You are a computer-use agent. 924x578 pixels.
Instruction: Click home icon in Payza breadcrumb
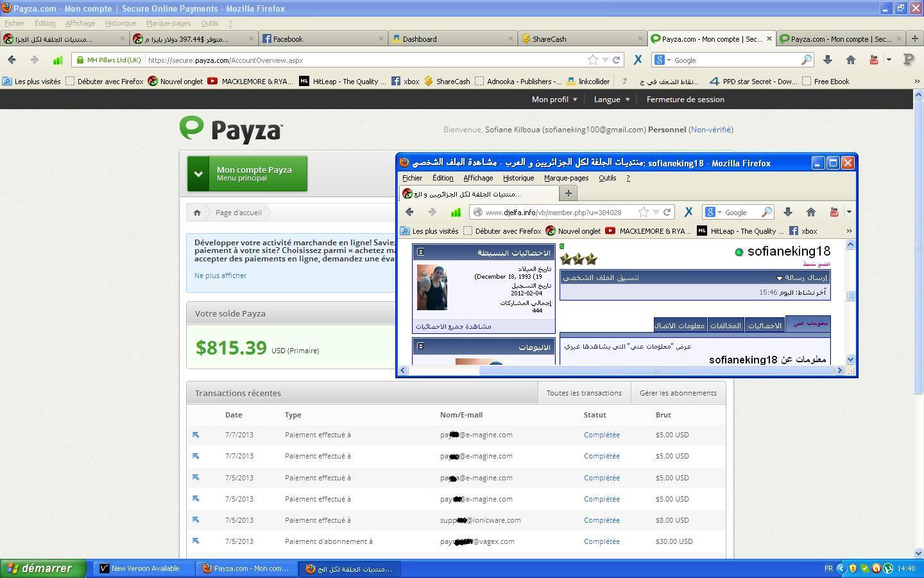pyautogui.click(x=197, y=213)
